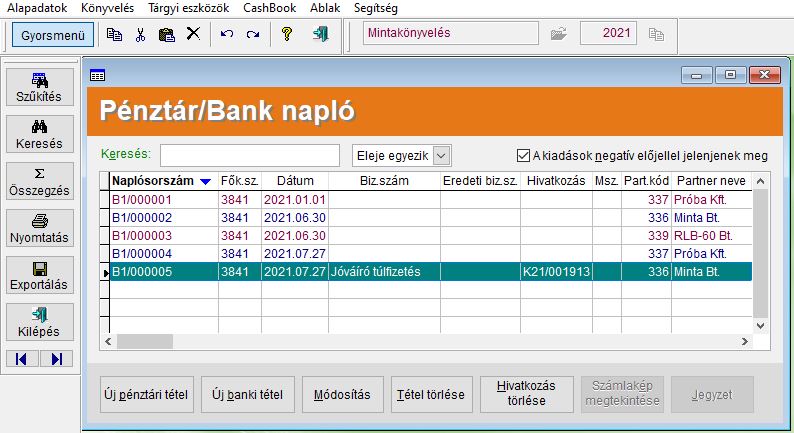Click the Redo arrow icon
The height and width of the screenshot is (433, 794).
tap(253, 34)
